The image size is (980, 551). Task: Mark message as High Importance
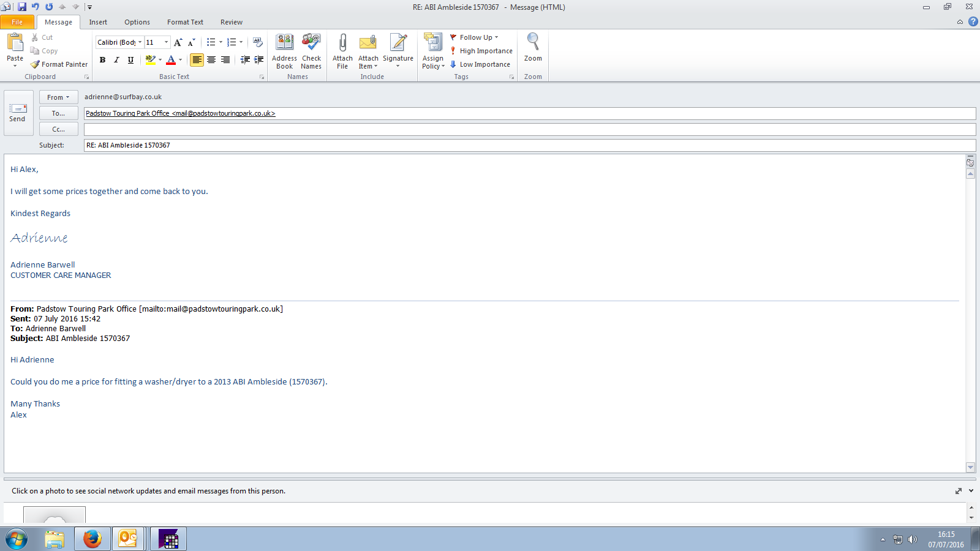click(481, 51)
